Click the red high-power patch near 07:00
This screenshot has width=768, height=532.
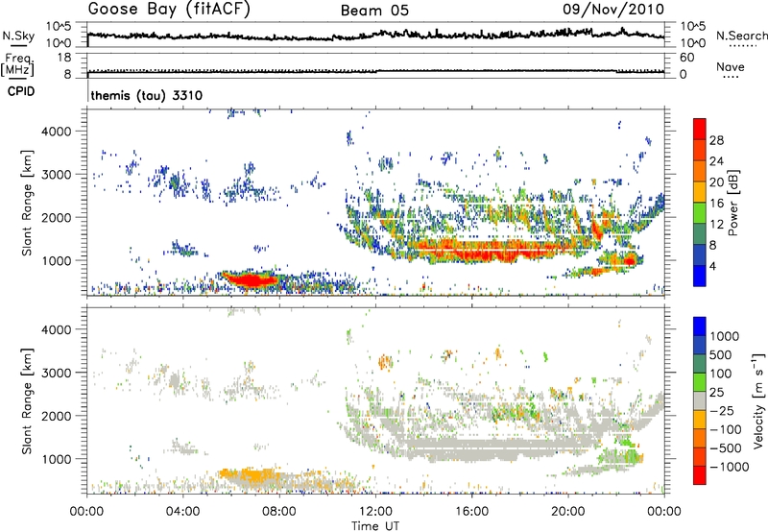250,280
